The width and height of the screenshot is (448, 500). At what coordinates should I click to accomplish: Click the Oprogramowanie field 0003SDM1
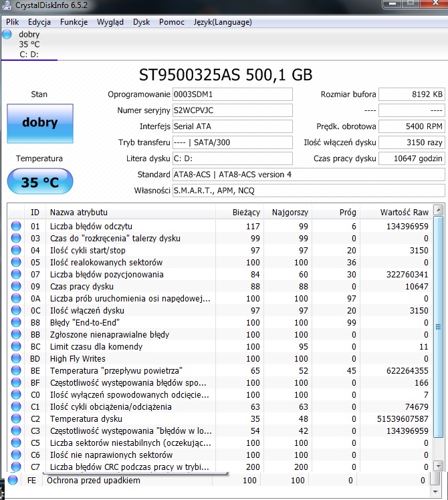click(x=232, y=94)
